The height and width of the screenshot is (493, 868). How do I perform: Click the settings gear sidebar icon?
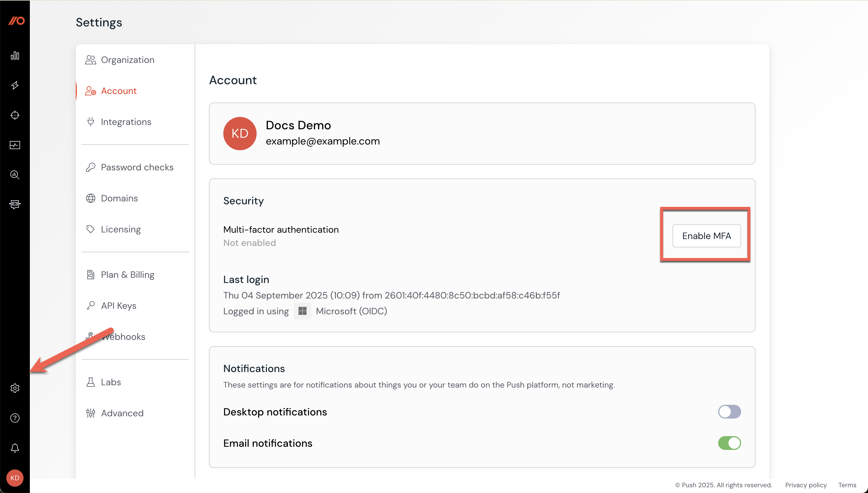point(15,388)
